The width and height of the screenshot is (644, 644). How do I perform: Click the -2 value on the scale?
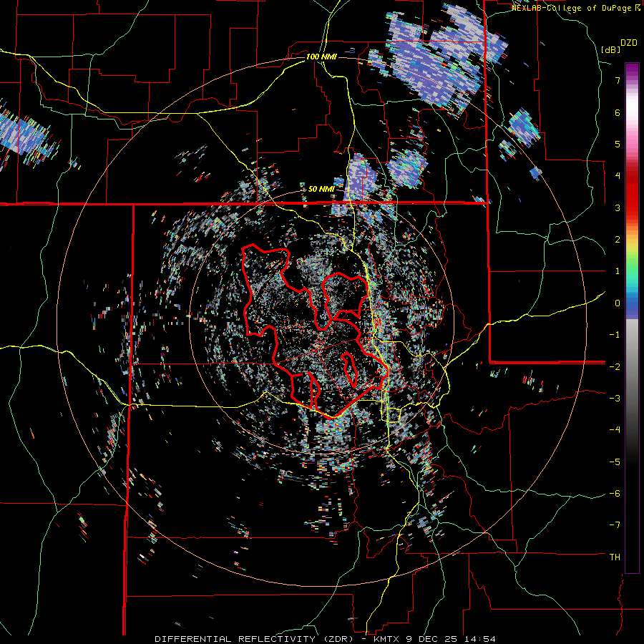(x=615, y=366)
